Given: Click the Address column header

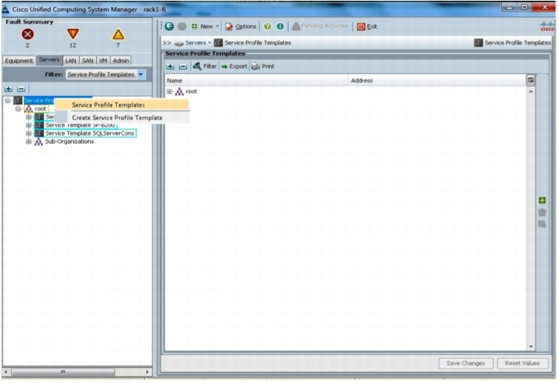Looking at the screenshot, I should [x=437, y=81].
